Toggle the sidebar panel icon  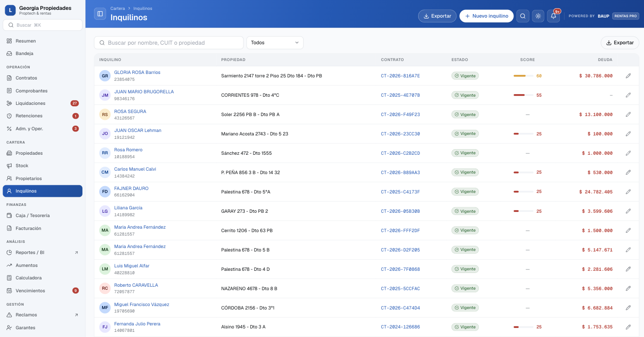[x=100, y=14]
